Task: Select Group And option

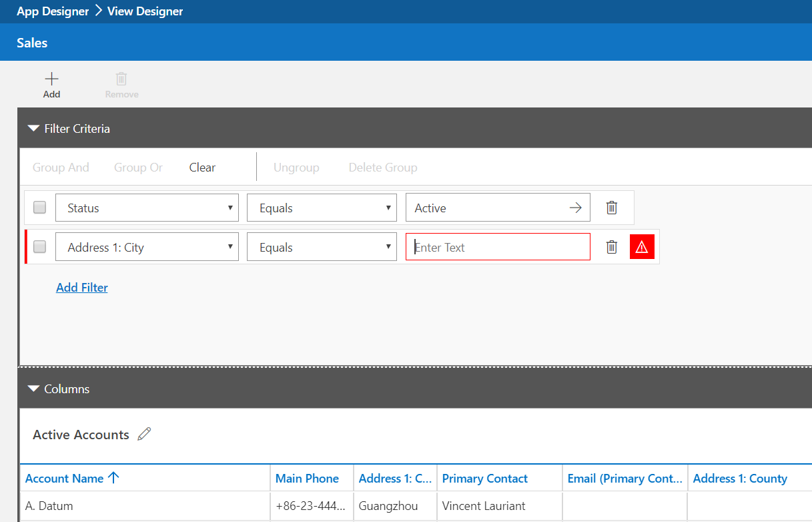Action: 61,168
